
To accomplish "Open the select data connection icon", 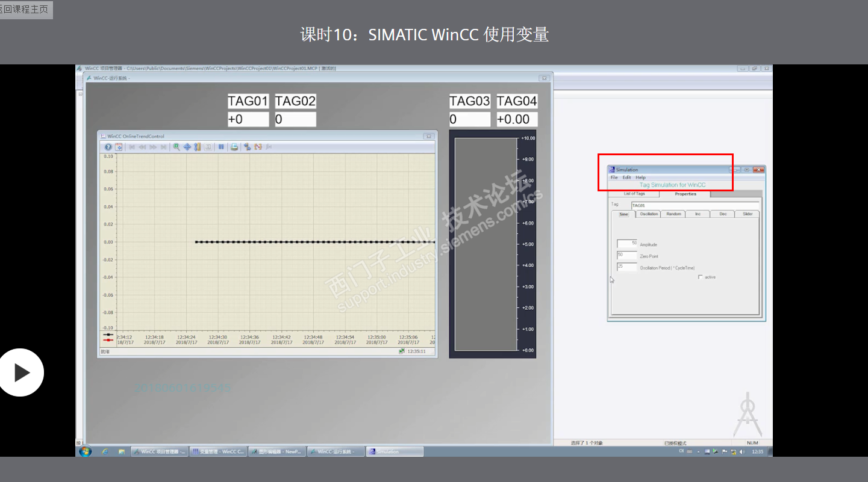I will pyautogui.click(x=248, y=147).
